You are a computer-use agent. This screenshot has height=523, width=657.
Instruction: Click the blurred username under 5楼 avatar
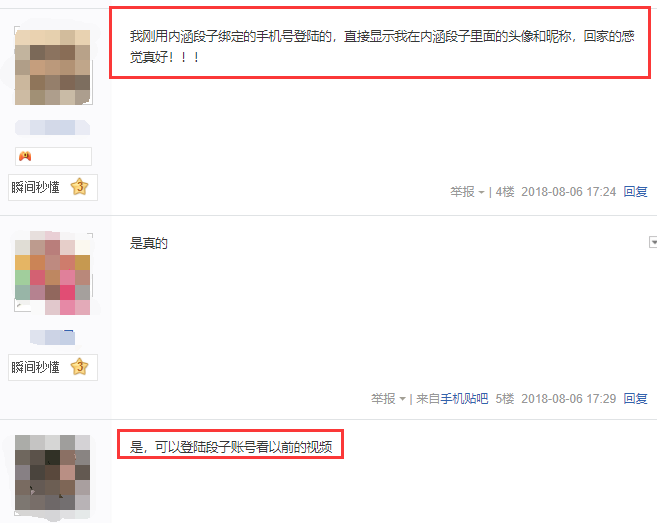[52, 337]
